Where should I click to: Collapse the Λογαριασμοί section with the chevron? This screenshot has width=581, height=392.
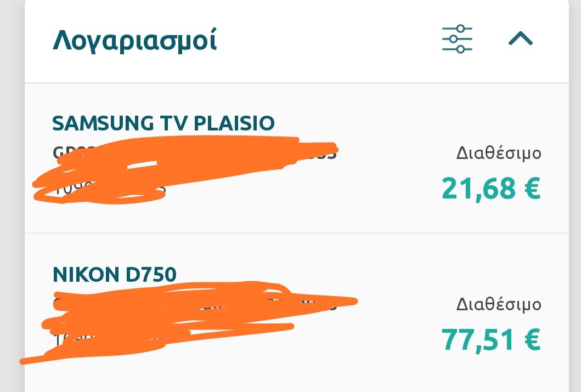(520, 38)
